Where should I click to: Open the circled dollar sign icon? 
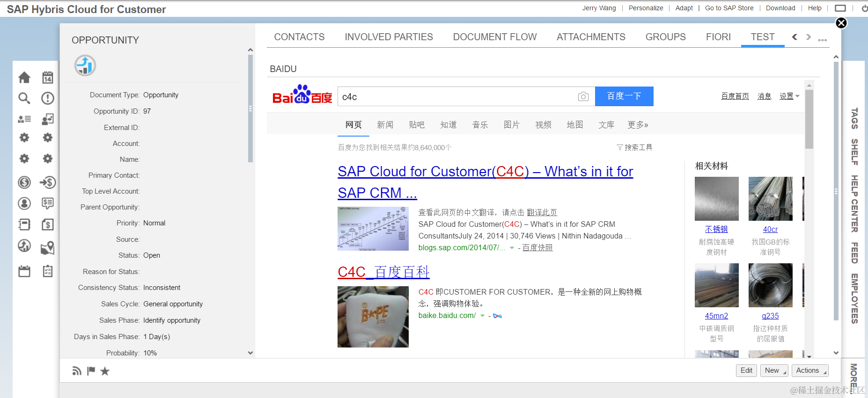click(24, 182)
